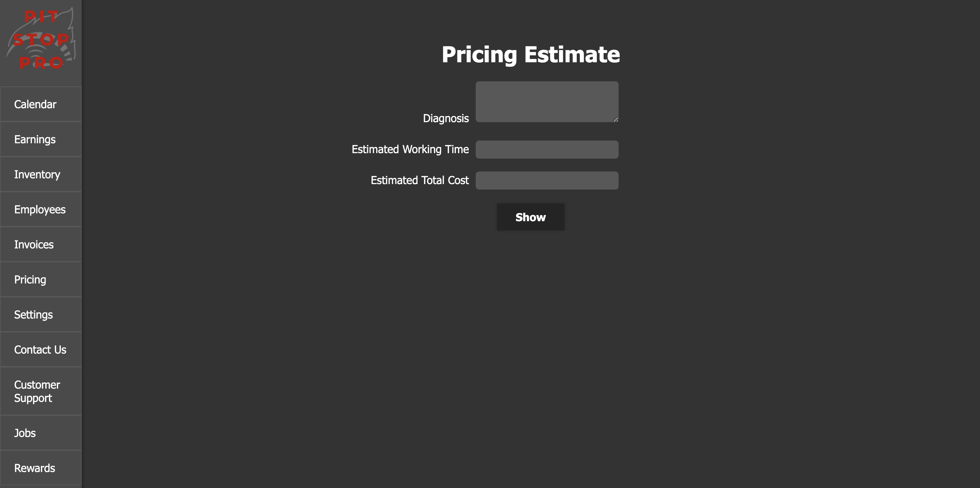Viewport: 980px width, 488px height.
Task: Navigate to Contact Us page
Action: pos(40,349)
